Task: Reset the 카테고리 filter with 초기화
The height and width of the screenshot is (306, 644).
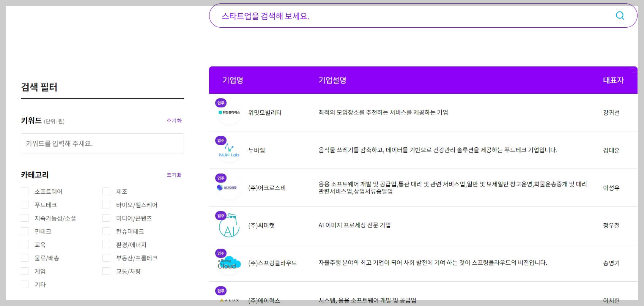Action: click(174, 175)
